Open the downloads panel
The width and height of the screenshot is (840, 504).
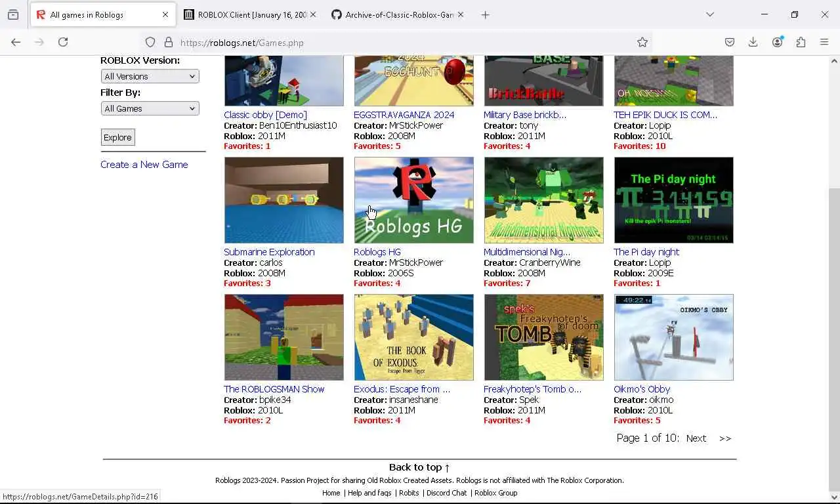click(x=753, y=43)
